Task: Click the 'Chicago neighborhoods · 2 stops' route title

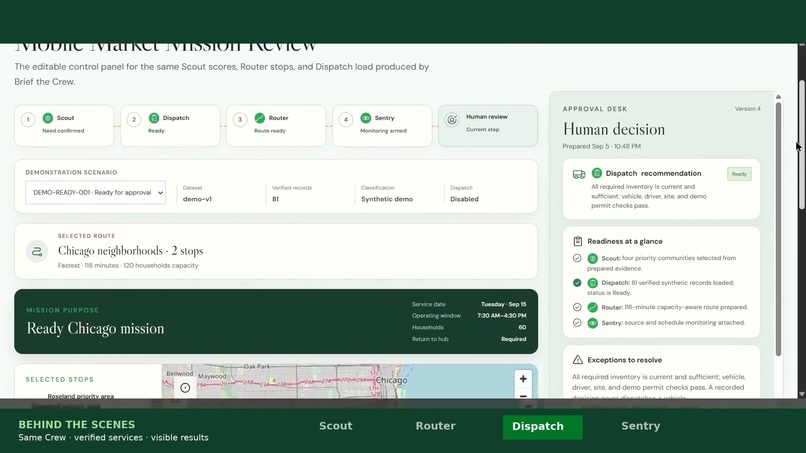Action: pos(131,250)
